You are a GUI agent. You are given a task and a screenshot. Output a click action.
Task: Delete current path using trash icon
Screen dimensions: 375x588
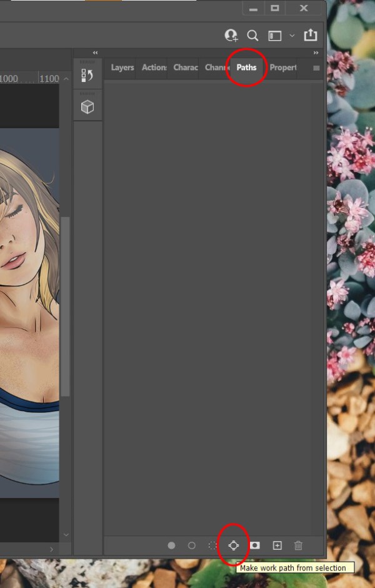[x=298, y=545]
